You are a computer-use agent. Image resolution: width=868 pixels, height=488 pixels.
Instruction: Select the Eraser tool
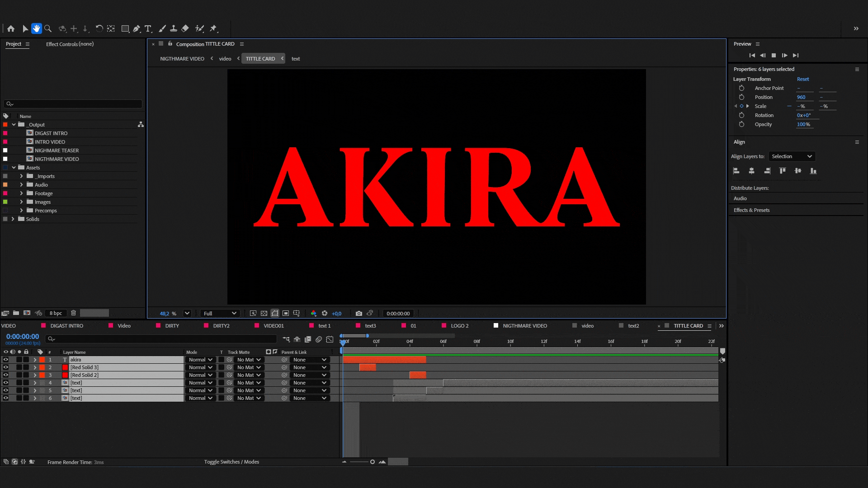click(x=185, y=28)
